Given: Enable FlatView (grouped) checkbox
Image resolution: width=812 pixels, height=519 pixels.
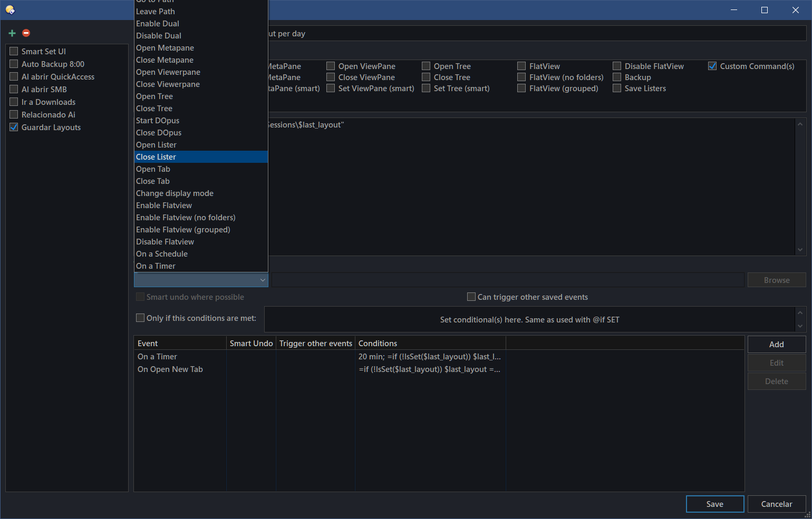Looking at the screenshot, I should 521,88.
